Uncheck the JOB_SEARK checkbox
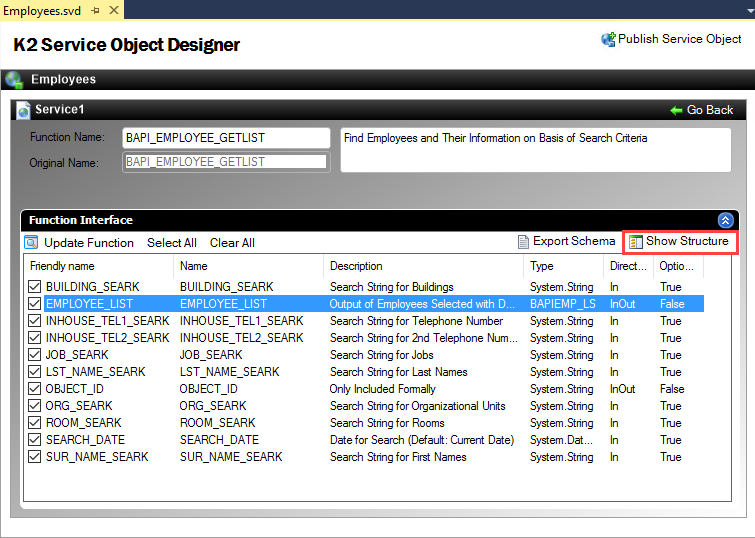Screen dimensions: 755x538 pos(34,355)
